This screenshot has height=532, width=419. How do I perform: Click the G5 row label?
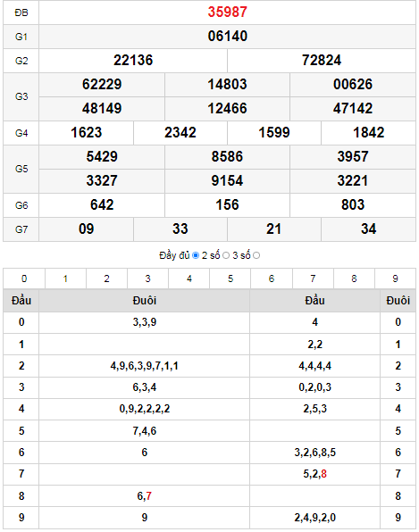pos(21,169)
